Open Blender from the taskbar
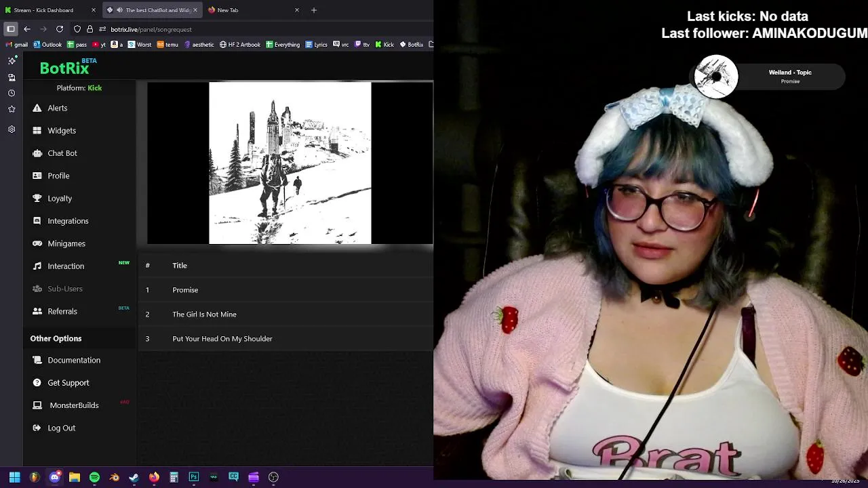The image size is (868, 488). tap(114, 477)
